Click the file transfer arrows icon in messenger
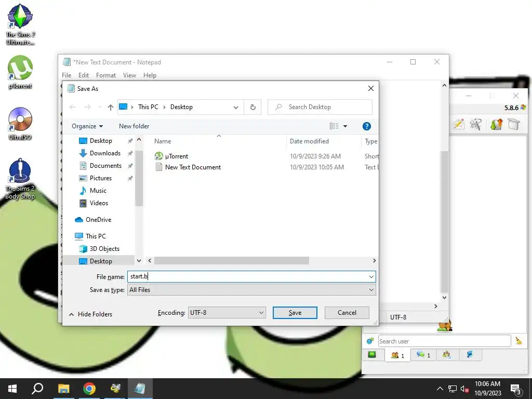The image size is (532, 399). point(496,124)
